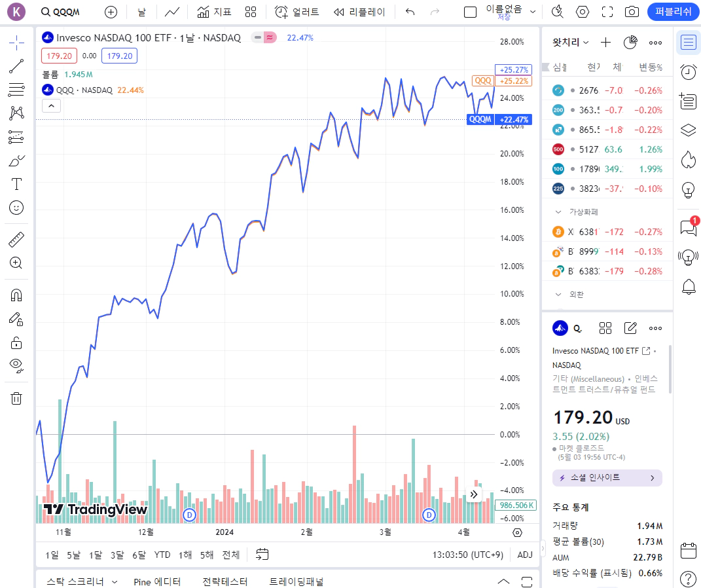
Task: Click the trash remove objects icon
Action: pos(16,398)
